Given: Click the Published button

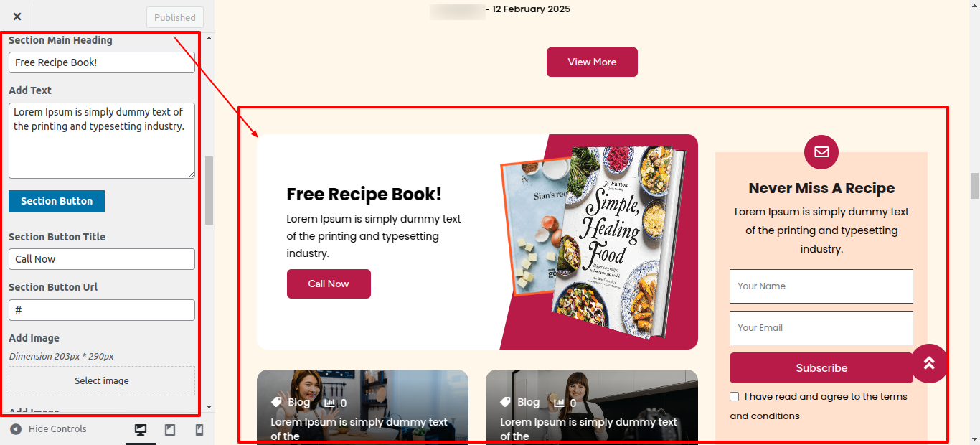Looking at the screenshot, I should [x=175, y=17].
